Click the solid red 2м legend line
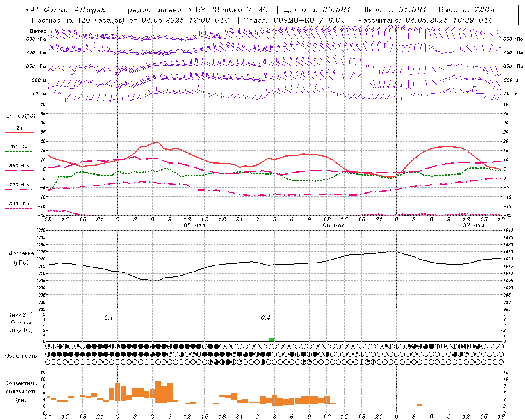The width and height of the screenshot is (525, 420). 19,133
